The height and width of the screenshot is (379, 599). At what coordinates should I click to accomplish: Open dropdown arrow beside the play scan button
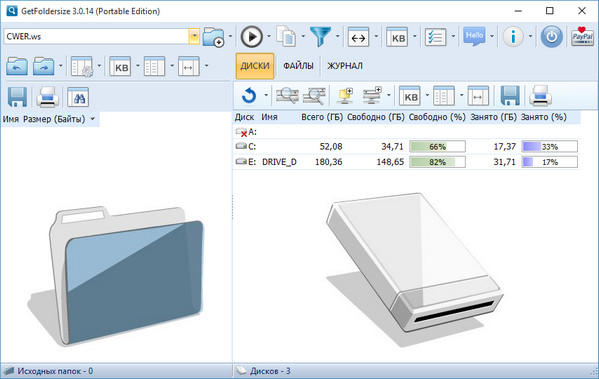[x=269, y=37]
